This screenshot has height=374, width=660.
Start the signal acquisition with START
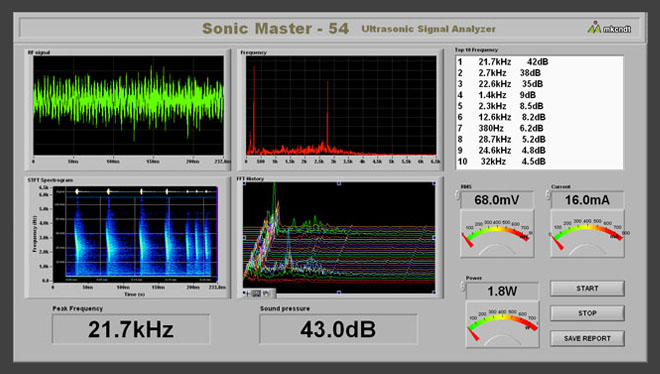[x=587, y=289]
